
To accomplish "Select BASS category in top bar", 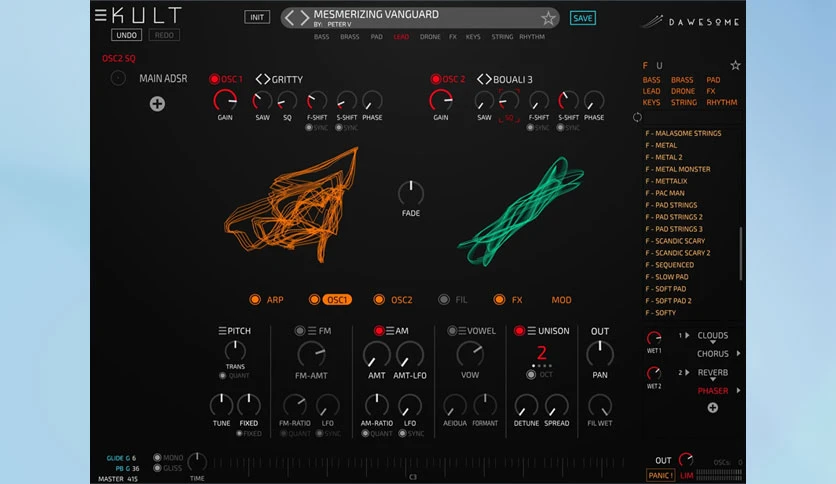I will 321,37.
